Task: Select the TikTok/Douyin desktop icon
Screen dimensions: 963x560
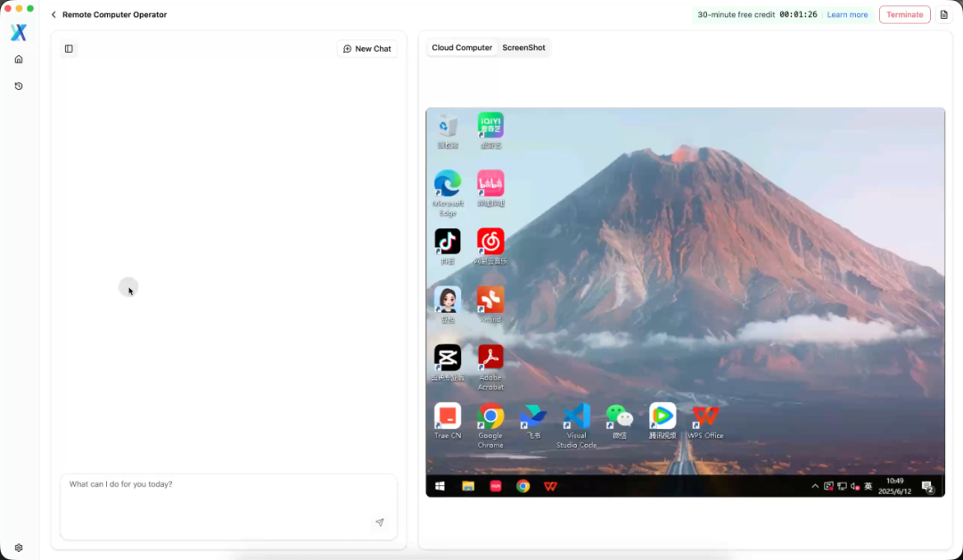Action: pos(448,247)
